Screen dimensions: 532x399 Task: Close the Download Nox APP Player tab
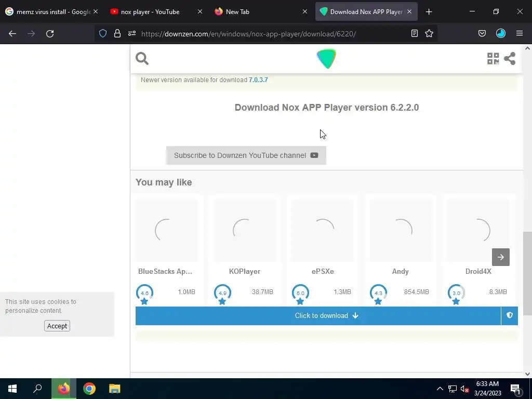409,11
